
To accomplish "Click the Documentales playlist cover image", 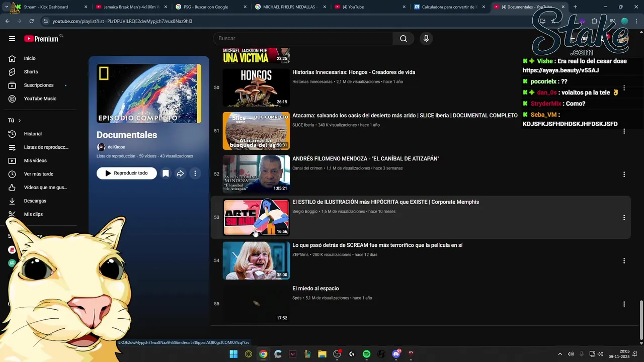I will click(149, 94).
